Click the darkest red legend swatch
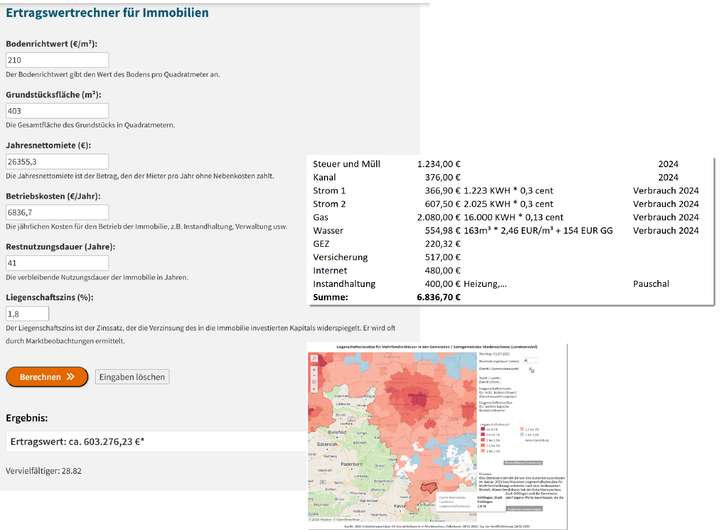 point(484,427)
